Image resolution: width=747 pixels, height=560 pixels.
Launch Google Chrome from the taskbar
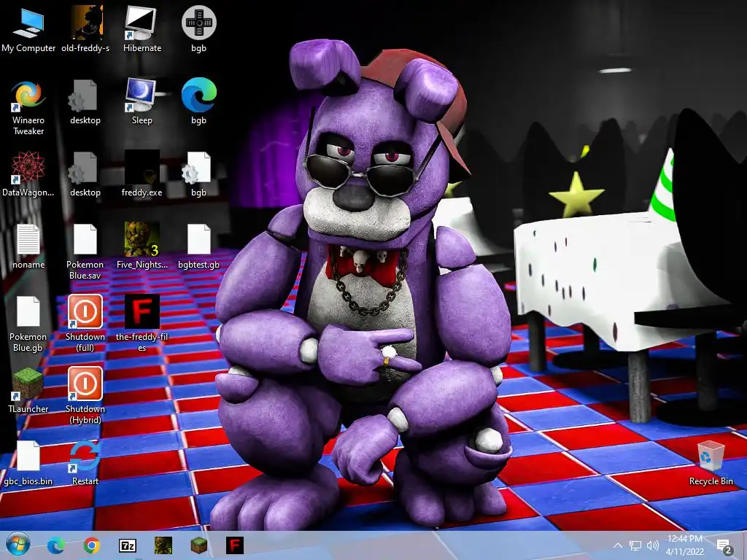coord(91,545)
